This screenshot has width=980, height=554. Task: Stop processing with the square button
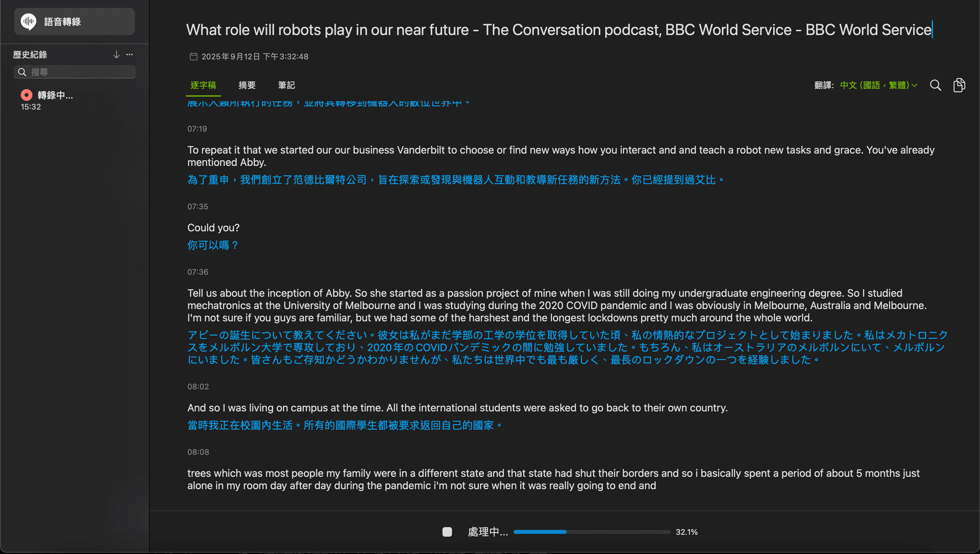(x=447, y=532)
